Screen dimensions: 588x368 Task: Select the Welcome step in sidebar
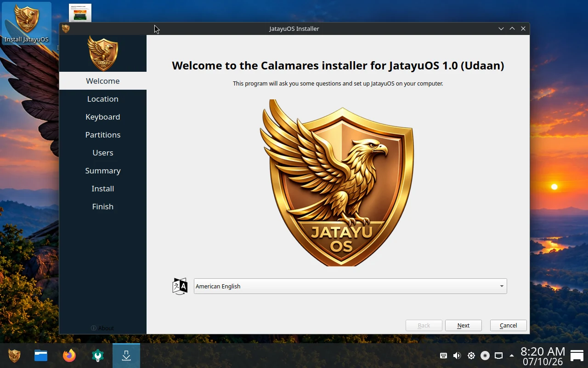pos(103,81)
